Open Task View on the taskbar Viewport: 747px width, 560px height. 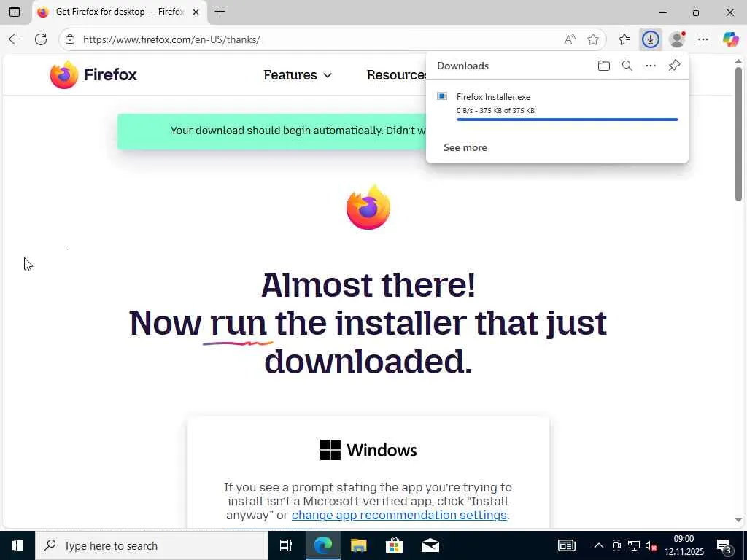[x=286, y=545]
